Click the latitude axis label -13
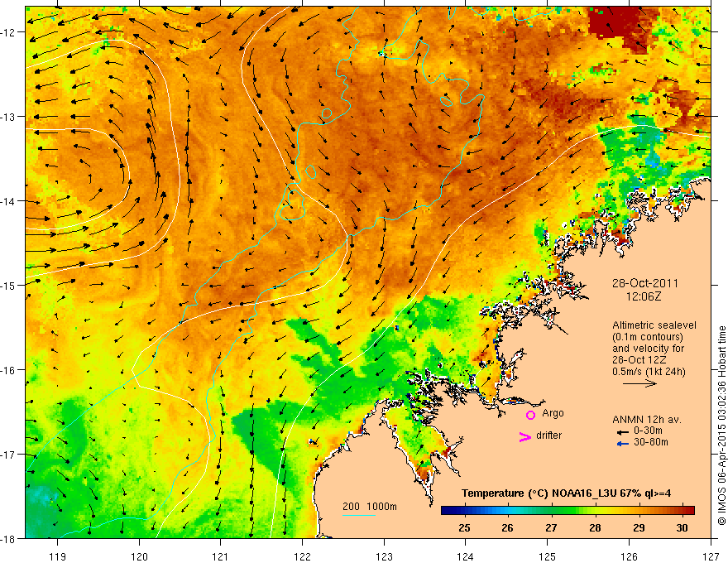Viewport: 728px width, 563px height. (x=8, y=117)
